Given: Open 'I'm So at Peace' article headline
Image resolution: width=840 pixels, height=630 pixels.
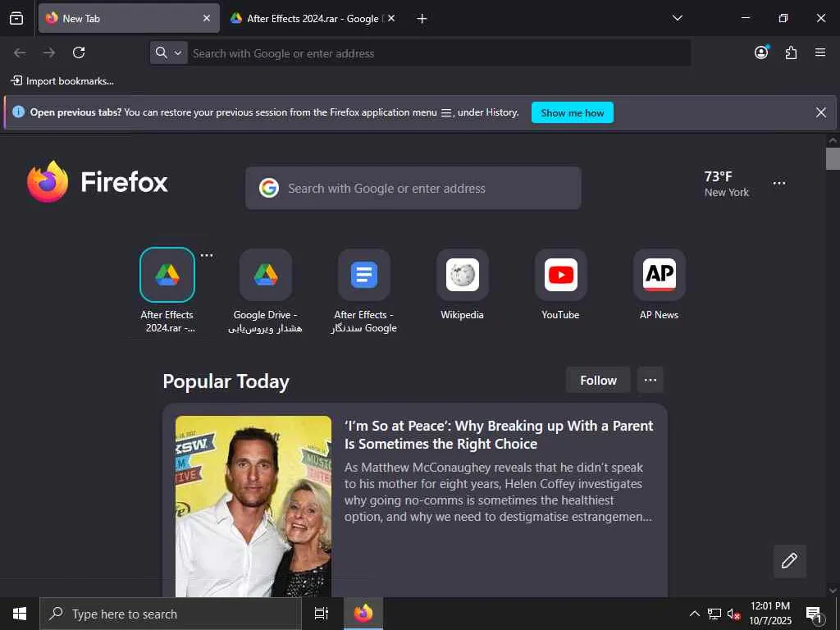Looking at the screenshot, I should [x=499, y=435].
